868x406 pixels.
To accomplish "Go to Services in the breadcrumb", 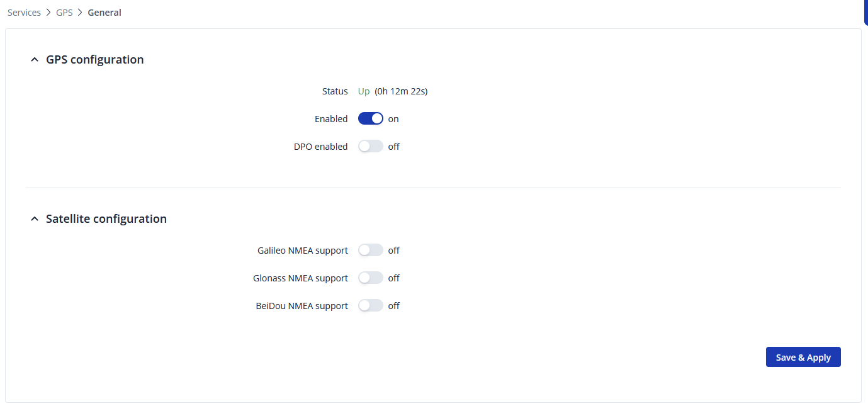I will pyautogui.click(x=24, y=13).
